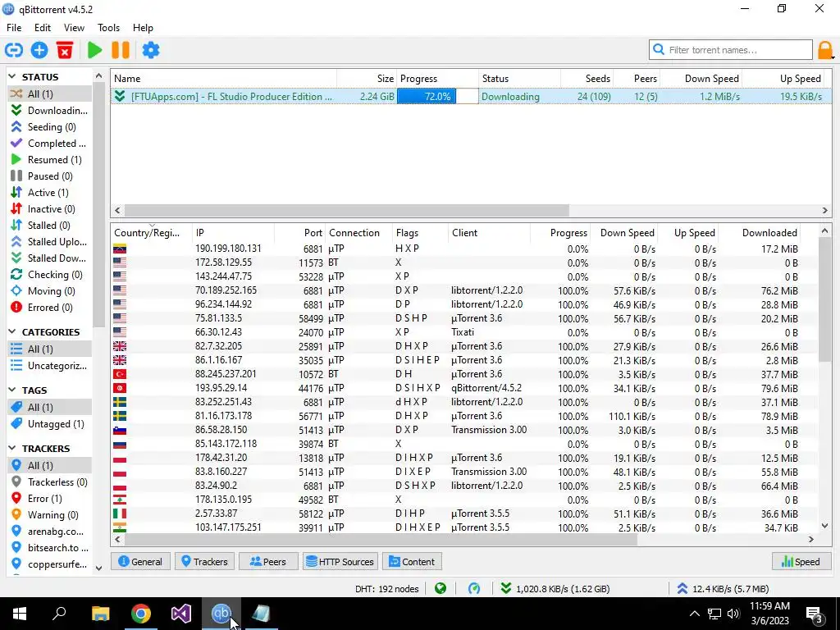The height and width of the screenshot is (630, 840).
Task: Click the green Resume play icon
Action: point(95,50)
